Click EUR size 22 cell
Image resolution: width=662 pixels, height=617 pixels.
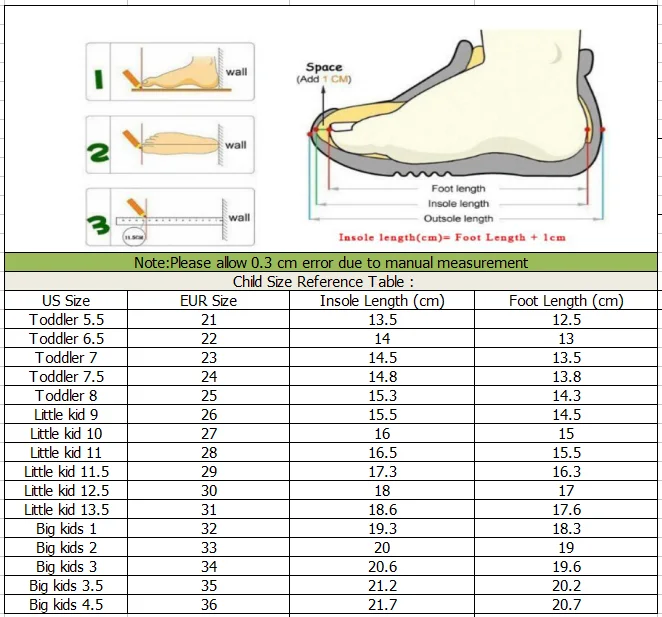click(x=209, y=339)
